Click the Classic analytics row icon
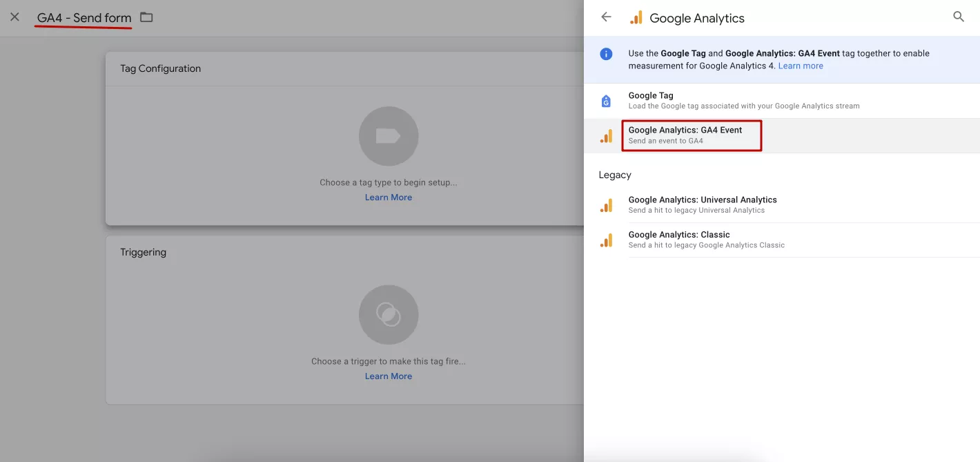The image size is (980, 462). (x=606, y=240)
